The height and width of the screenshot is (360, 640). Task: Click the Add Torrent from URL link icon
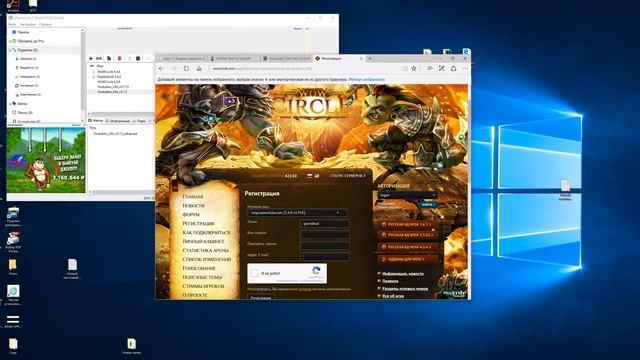[99, 58]
